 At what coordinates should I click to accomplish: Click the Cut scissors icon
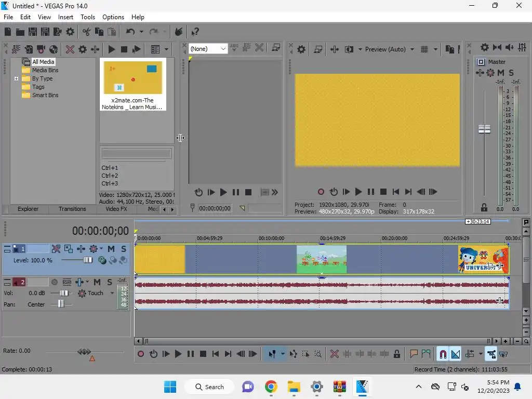(x=87, y=32)
